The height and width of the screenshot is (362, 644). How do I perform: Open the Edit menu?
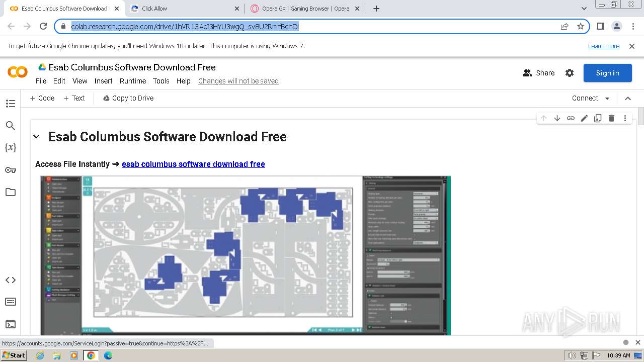[59, 81]
